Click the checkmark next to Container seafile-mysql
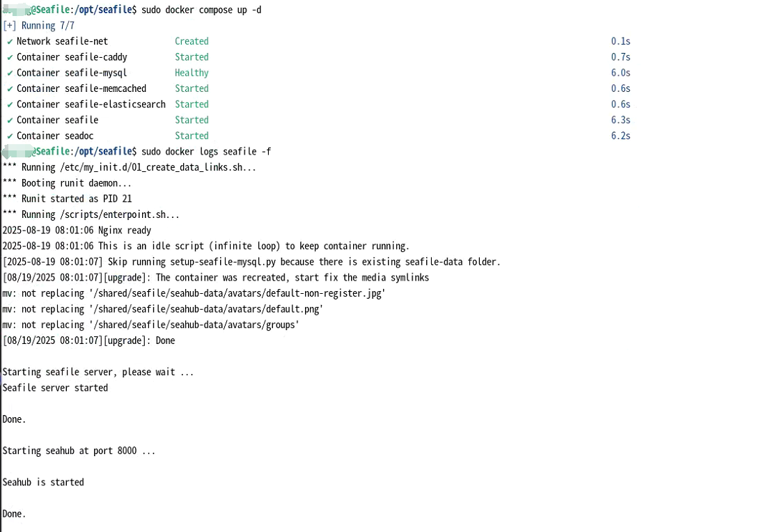The image size is (780, 532). pyautogui.click(x=10, y=74)
